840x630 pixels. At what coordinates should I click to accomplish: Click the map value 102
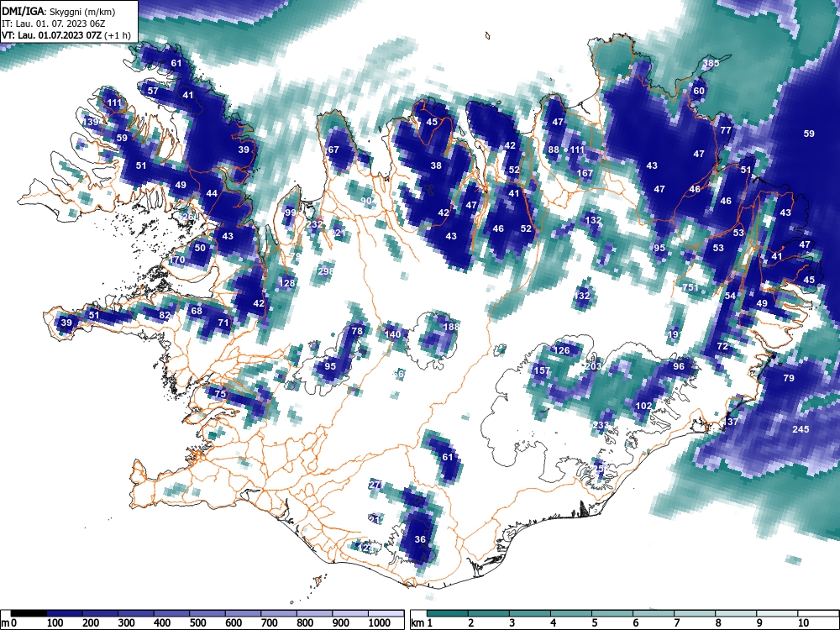pos(643,406)
